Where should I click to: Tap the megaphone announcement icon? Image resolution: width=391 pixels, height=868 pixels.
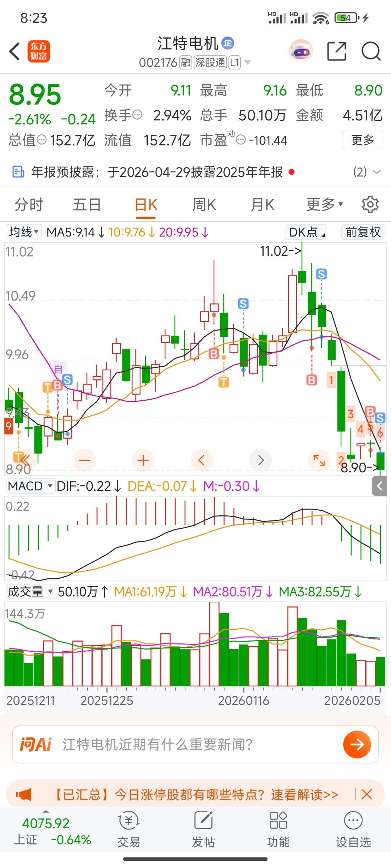24,795
